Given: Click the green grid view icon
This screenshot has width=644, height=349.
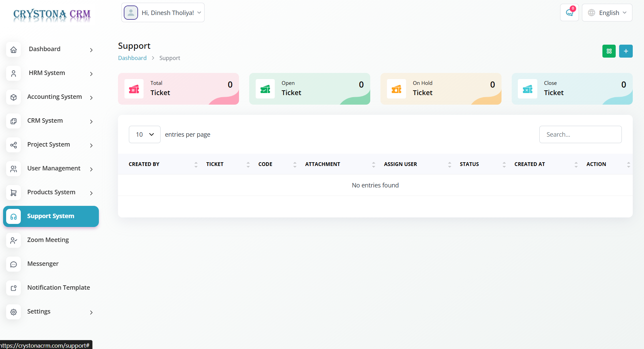Looking at the screenshot, I should pos(609,51).
